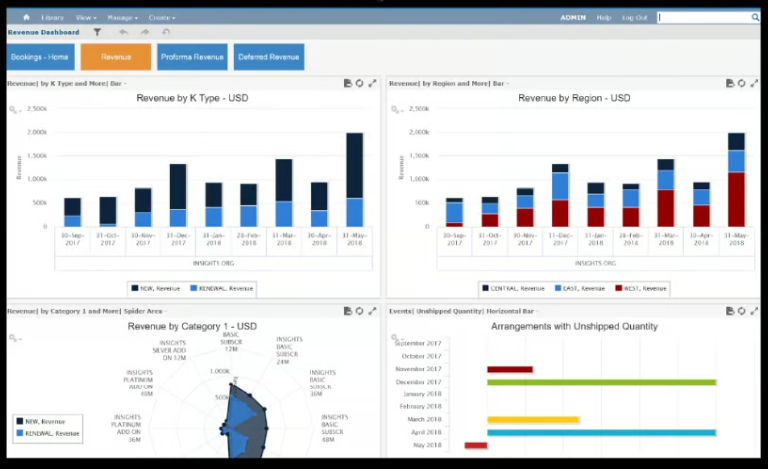Export the Revenue by K Type panel

(347, 83)
